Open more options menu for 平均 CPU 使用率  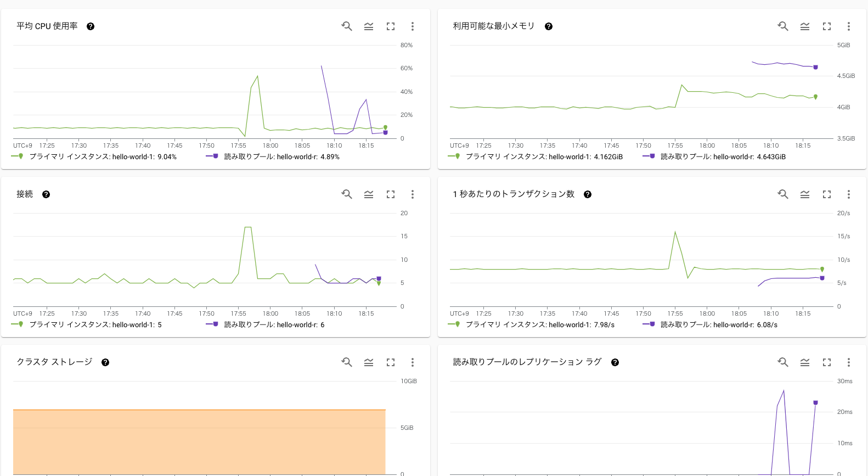click(413, 26)
